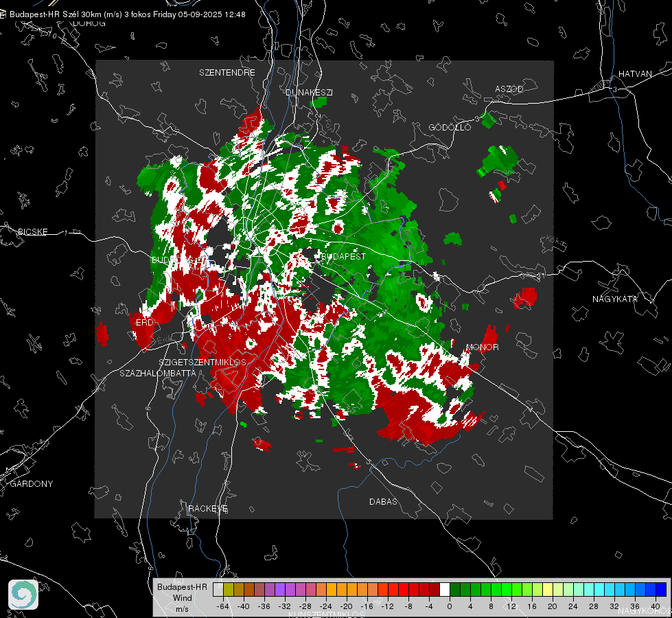Click the legend value label '36'
Screen dimensions: 672x618
(635, 606)
